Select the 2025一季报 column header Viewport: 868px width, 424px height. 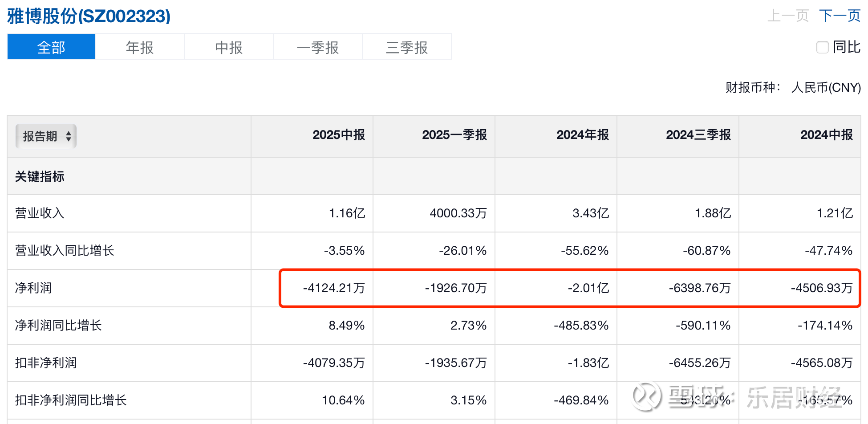point(454,135)
